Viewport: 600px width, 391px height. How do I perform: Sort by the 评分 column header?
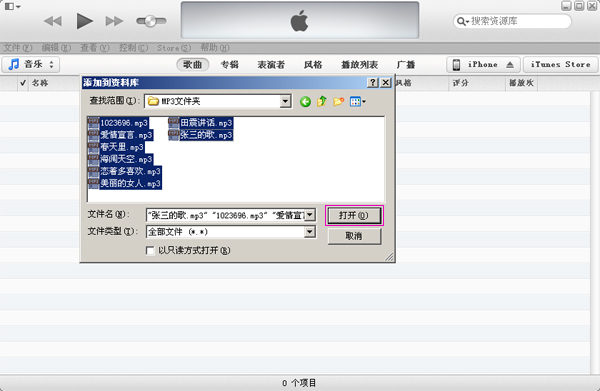(x=460, y=83)
